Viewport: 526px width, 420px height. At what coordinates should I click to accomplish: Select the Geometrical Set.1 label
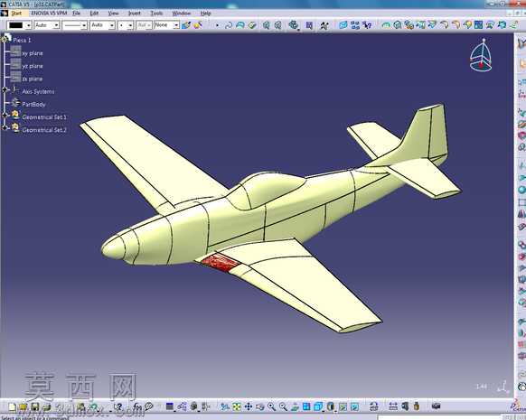[44, 117]
